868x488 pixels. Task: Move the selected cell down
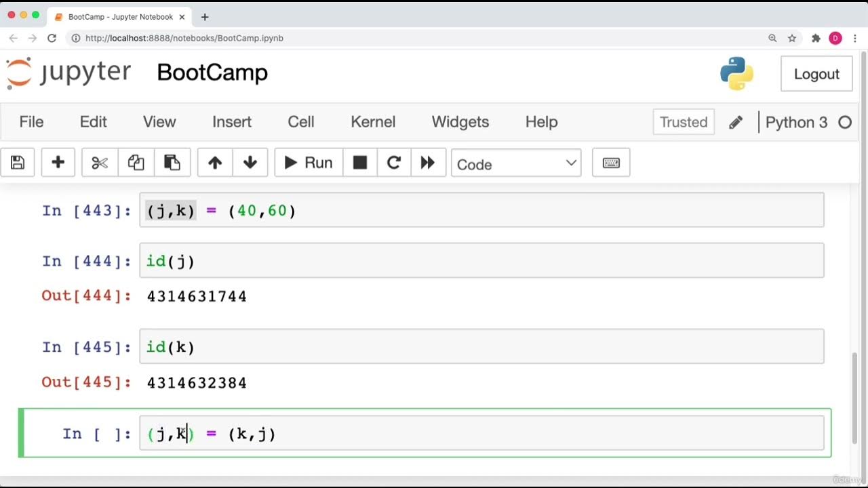[x=250, y=163]
